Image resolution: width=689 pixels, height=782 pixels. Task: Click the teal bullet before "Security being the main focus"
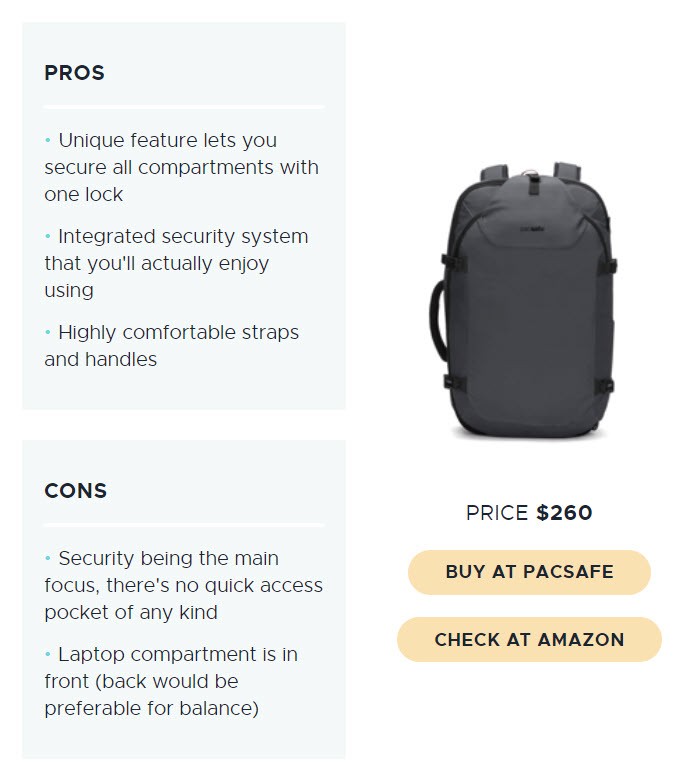pyautogui.click(x=47, y=558)
